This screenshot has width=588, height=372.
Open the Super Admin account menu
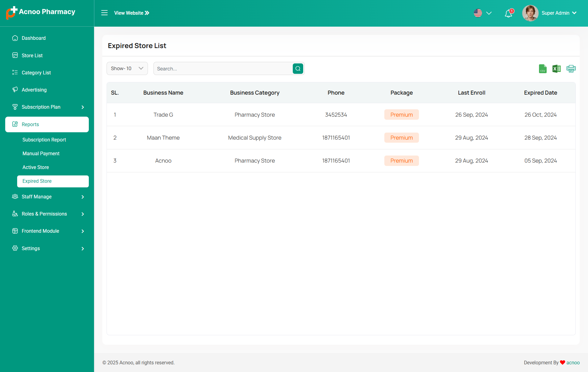pos(559,13)
